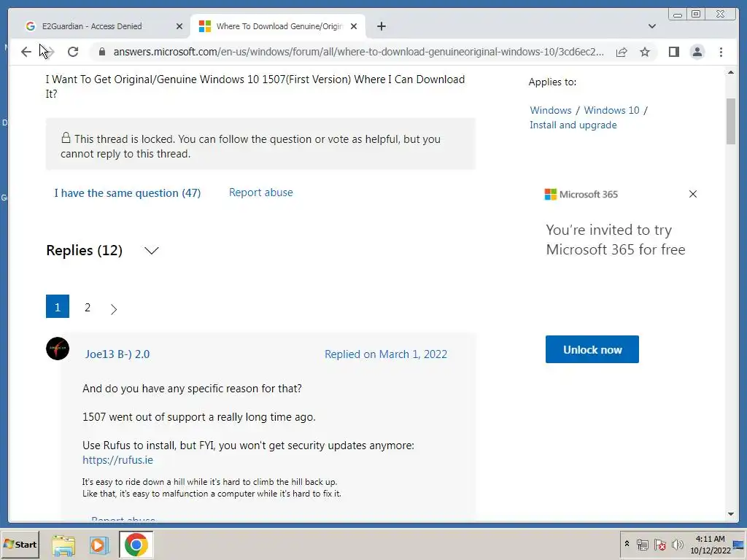
Task: Go to replies page 2
Action: click(88, 307)
